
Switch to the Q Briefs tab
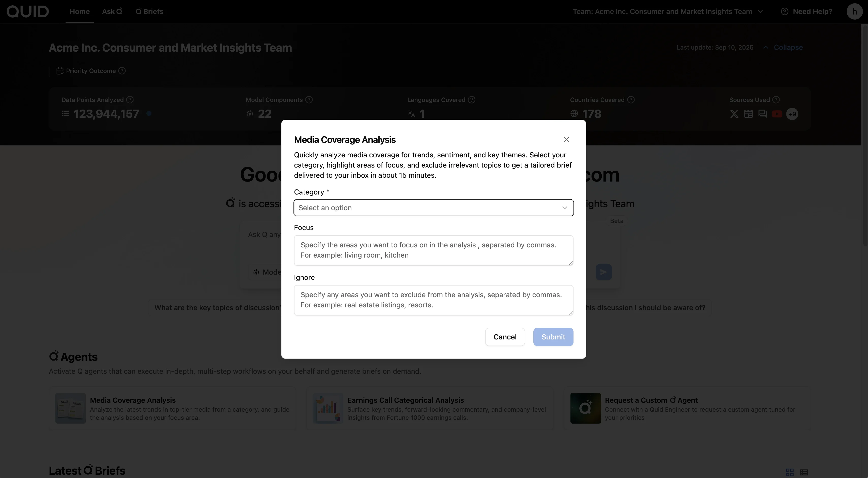click(x=149, y=11)
